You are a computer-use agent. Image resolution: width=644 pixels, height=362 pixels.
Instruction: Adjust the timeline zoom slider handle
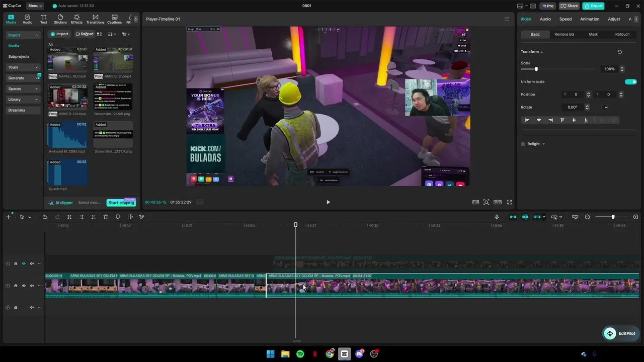pyautogui.click(x=613, y=217)
